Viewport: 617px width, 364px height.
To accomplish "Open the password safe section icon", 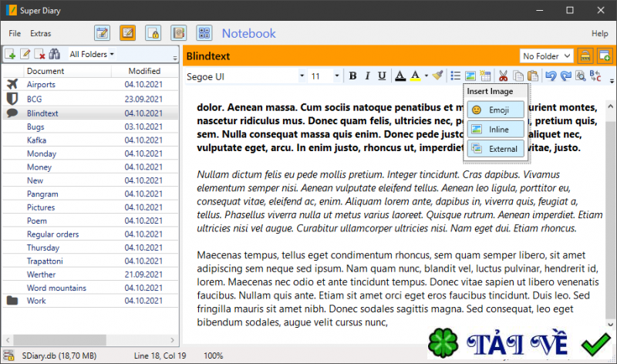I will coord(153,33).
